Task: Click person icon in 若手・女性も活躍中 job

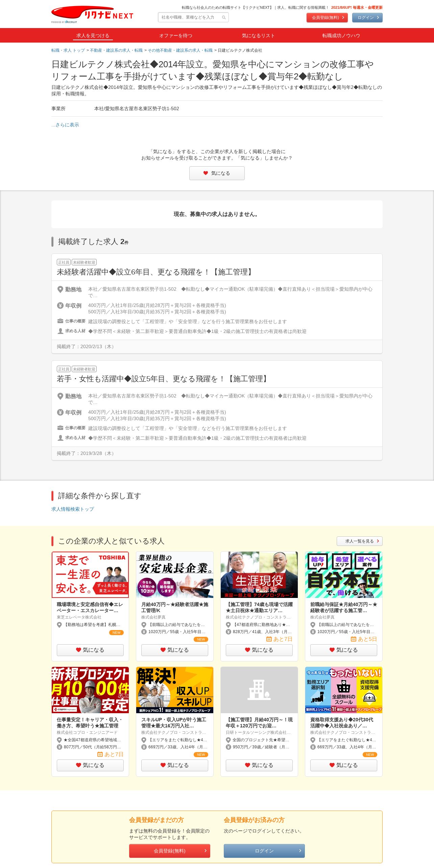Action: 60,438
